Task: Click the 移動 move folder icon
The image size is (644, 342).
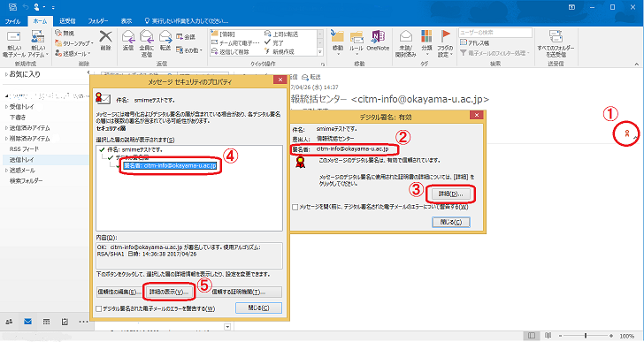Action: 338,36
